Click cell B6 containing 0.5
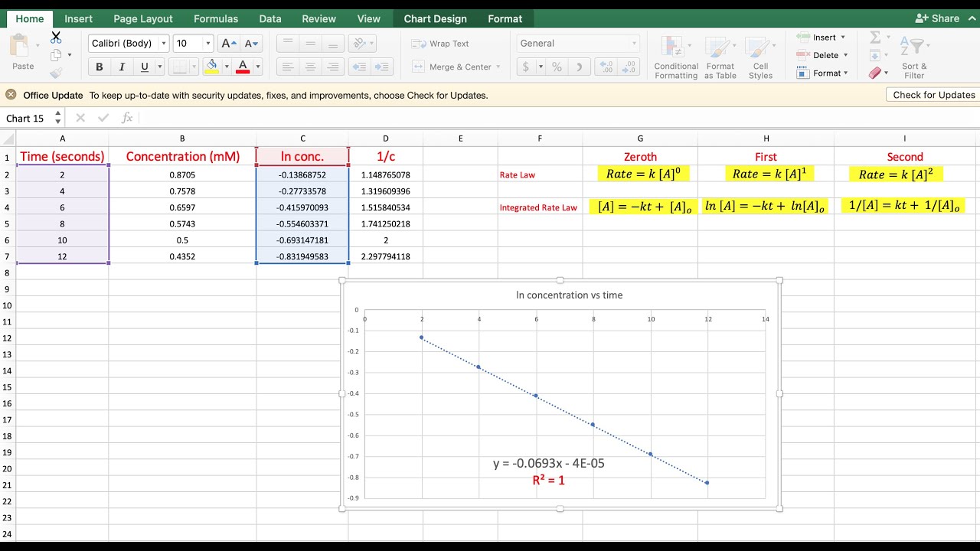Image resolution: width=980 pixels, height=551 pixels. tap(182, 240)
